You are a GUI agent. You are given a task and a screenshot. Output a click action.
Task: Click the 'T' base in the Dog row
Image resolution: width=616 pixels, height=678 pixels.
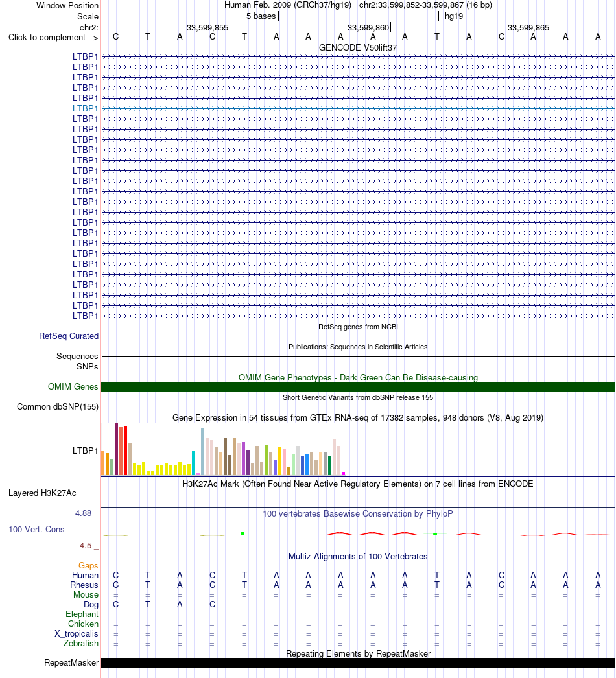click(147, 605)
